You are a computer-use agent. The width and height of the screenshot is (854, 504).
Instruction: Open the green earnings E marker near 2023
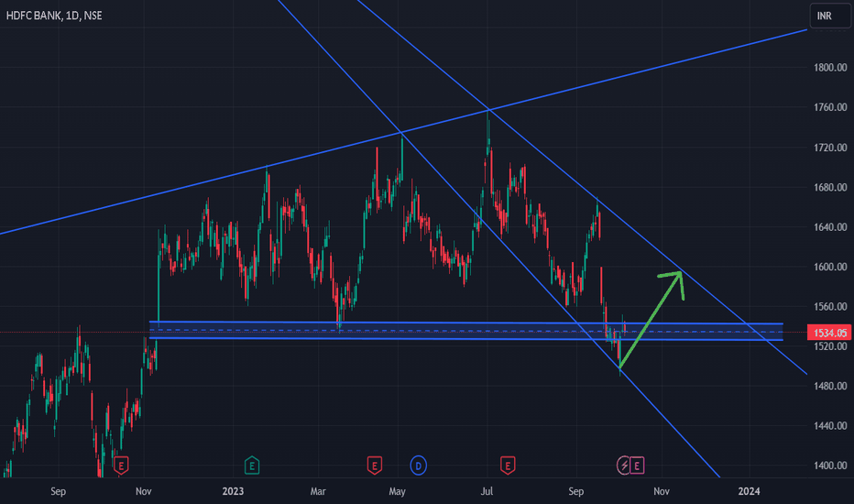[x=252, y=466]
